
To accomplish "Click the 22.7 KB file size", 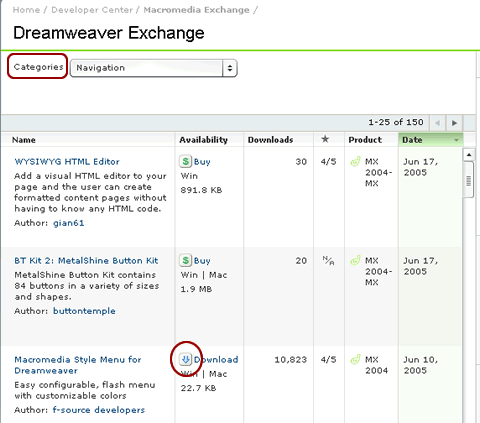I will coord(198,388).
